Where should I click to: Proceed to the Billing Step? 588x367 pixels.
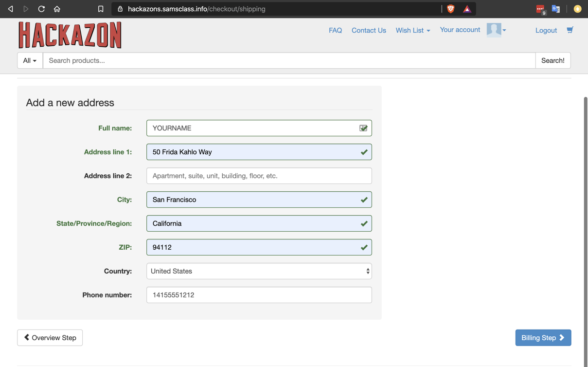click(543, 338)
